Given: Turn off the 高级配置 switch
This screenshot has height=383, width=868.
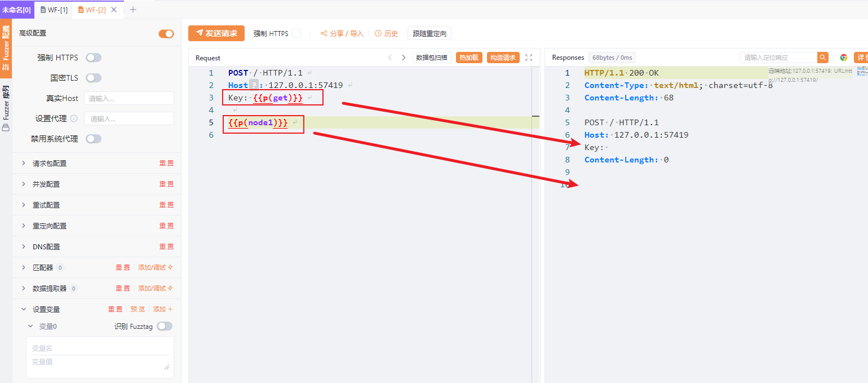Looking at the screenshot, I should click(x=166, y=34).
